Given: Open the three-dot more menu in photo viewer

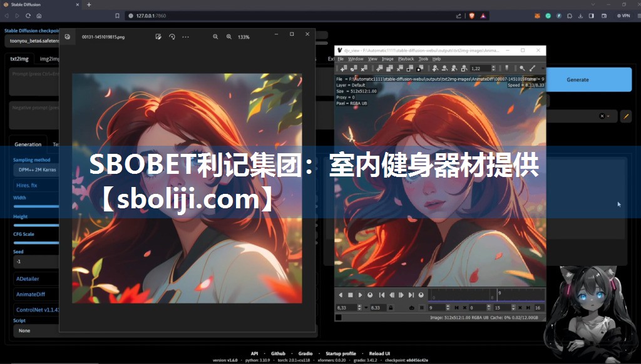Looking at the screenshot, I should click(185, 37).
